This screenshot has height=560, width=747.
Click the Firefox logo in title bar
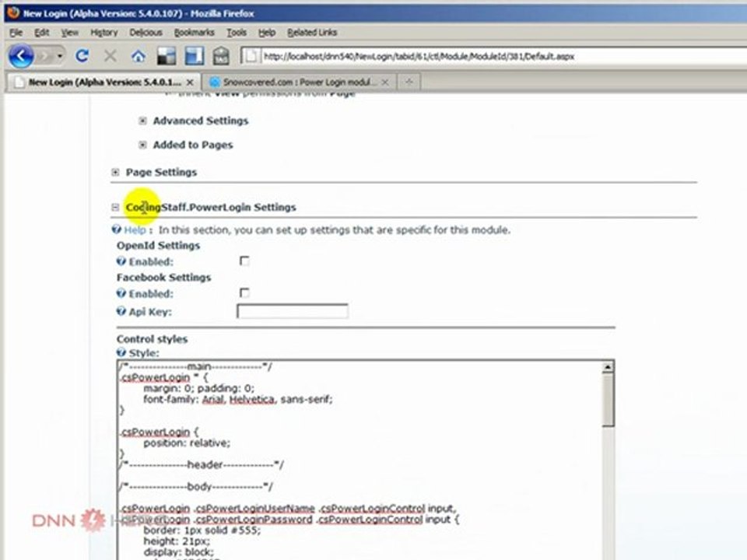pyautogui.click(x=13, y=13)
